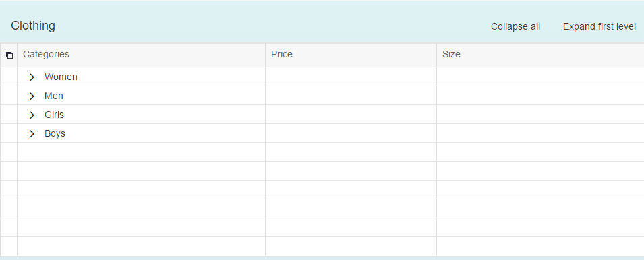
Task: Select the Girls tree item label
Action: pos(54,115)
